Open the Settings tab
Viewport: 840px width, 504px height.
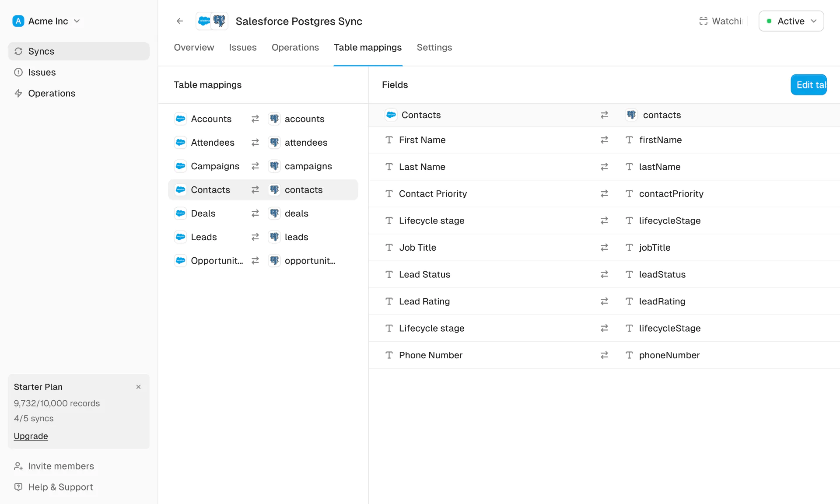click(434, 47)
